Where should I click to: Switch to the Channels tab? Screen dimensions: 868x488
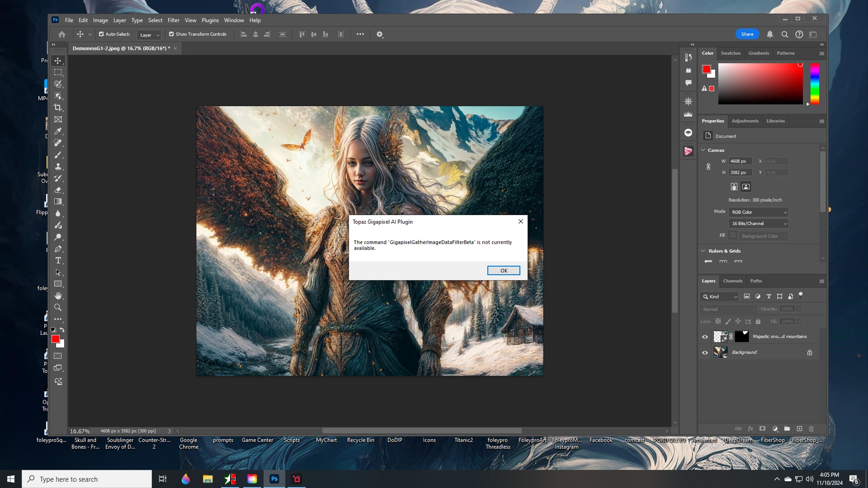tap(732, 281)
